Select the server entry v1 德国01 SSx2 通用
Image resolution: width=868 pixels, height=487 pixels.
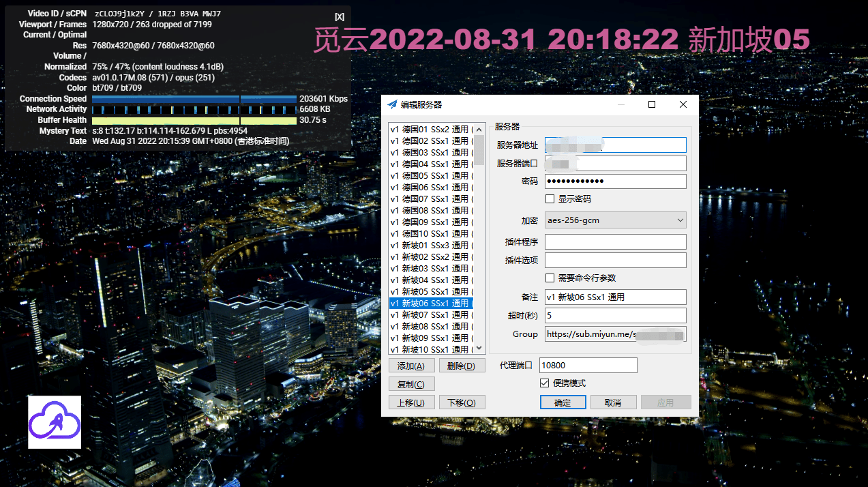coord(430,129)
